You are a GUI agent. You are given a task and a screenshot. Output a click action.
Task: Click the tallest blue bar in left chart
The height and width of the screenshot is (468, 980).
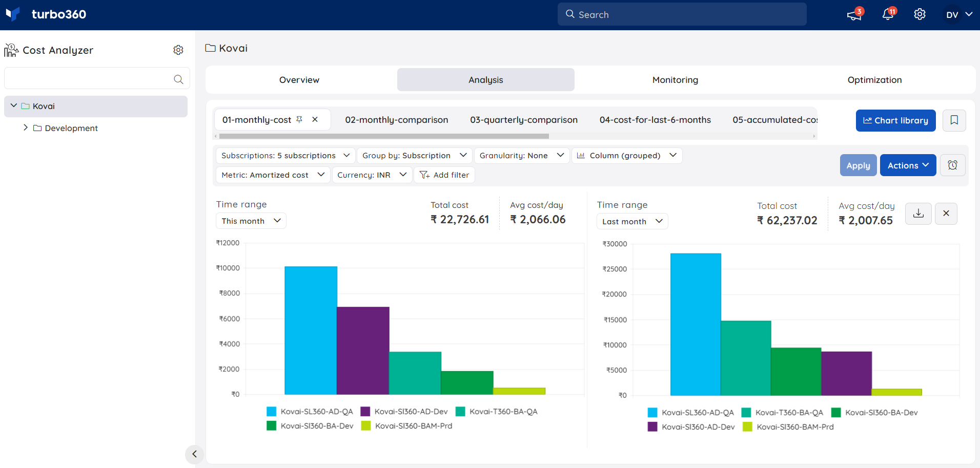click(x=311, y=330)
